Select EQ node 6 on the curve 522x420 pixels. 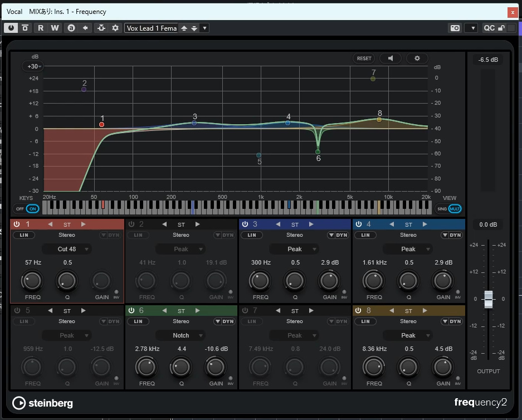[318, 152]
